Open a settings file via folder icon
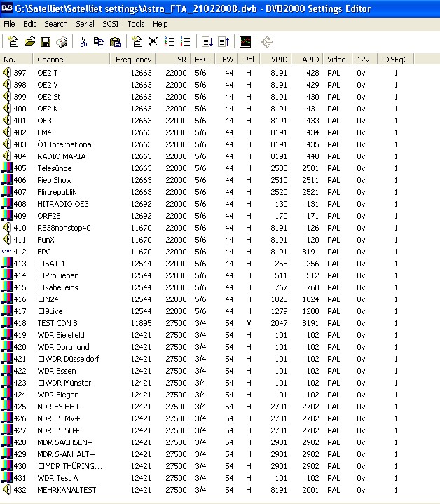440x504 pixels. click(29, 42)
